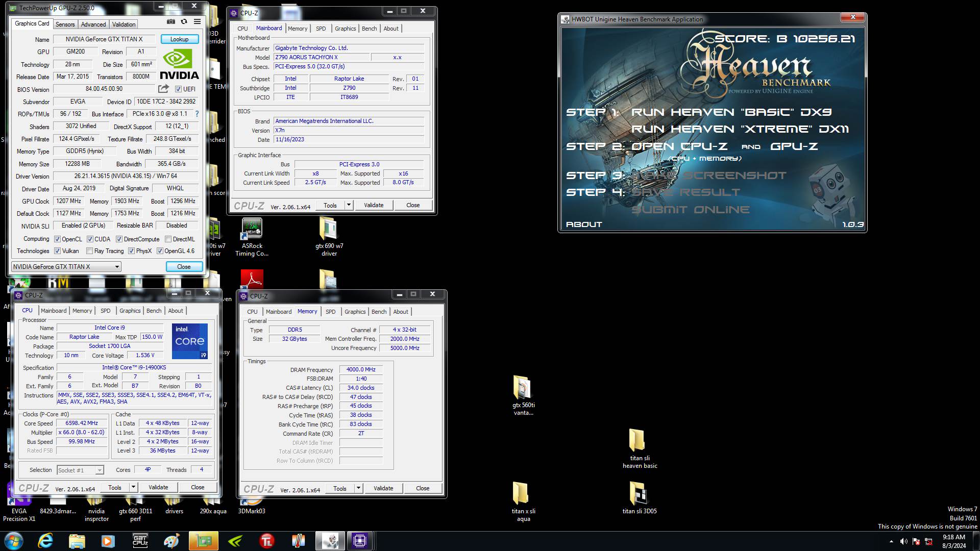Click the GPU-Z link in Heaven Step 2
The image size is (980, 551).
pyautogui.click(x=794, y=146)
